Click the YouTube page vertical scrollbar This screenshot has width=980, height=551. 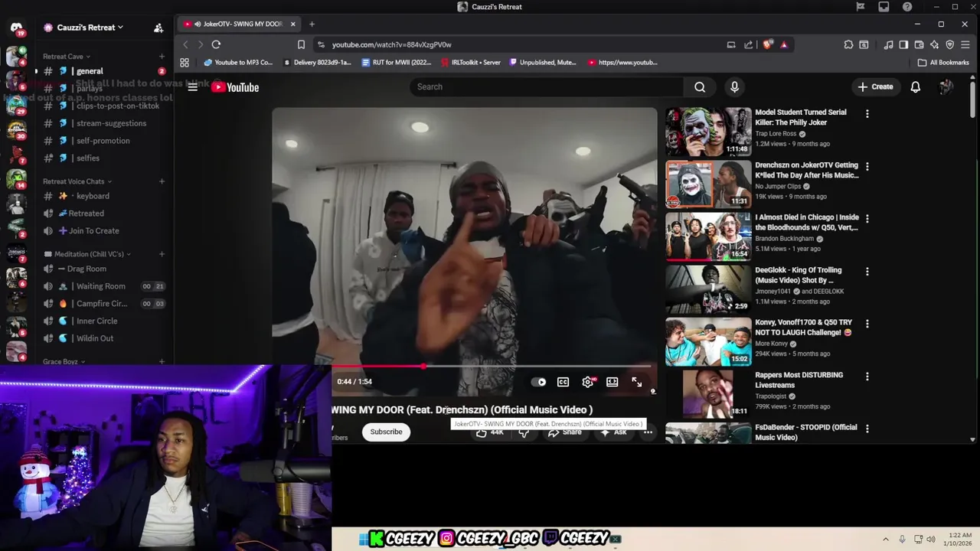[973, 99]
